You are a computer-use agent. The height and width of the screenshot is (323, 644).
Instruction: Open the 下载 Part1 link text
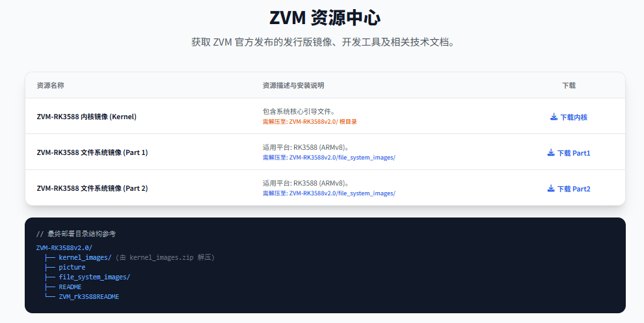(x=573, y=153)
